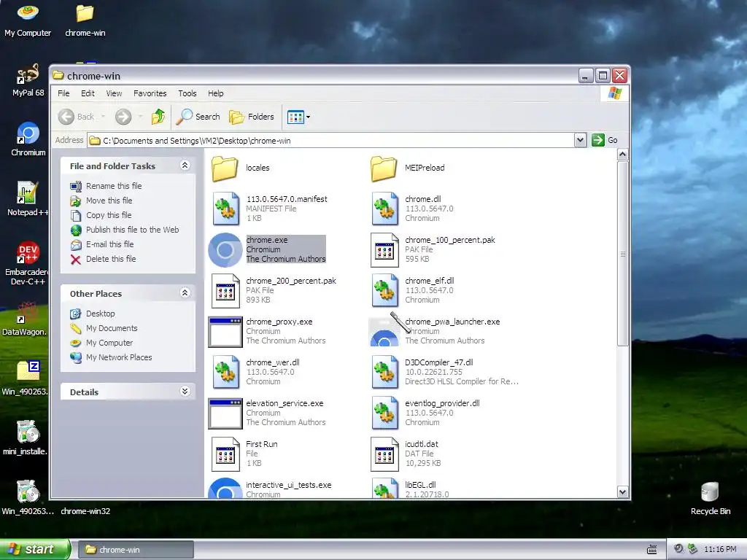Image resolution: width=747 pixels, height=560 pixels.
Task: Collapse the Other Places panel
Action: (x=185, y=293)
